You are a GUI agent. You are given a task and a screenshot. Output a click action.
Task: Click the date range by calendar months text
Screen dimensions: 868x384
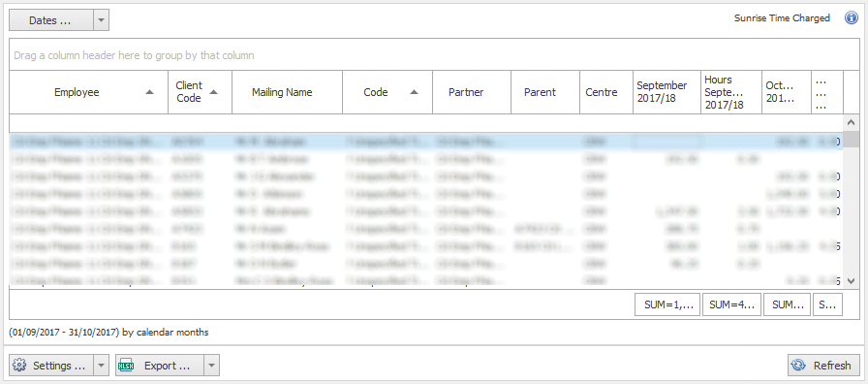109,333
